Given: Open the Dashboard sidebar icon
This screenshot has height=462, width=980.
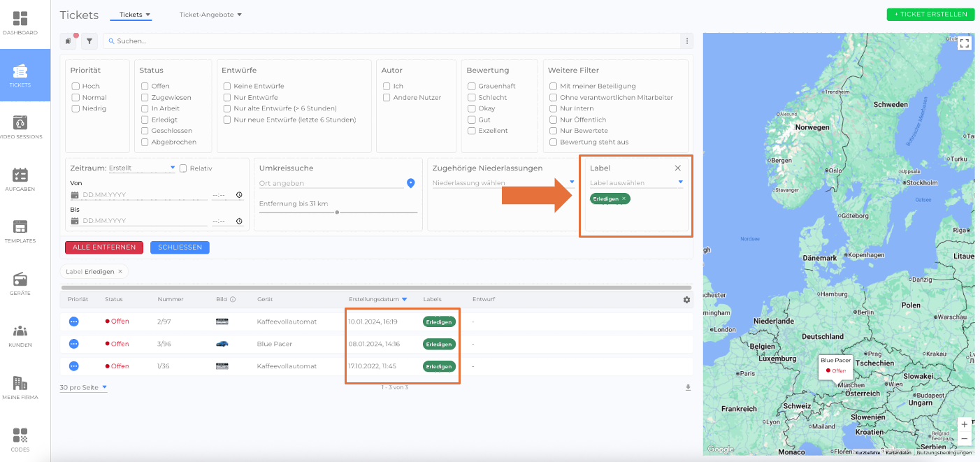Looking at the screenshot, I should click(x=20, y=23).
